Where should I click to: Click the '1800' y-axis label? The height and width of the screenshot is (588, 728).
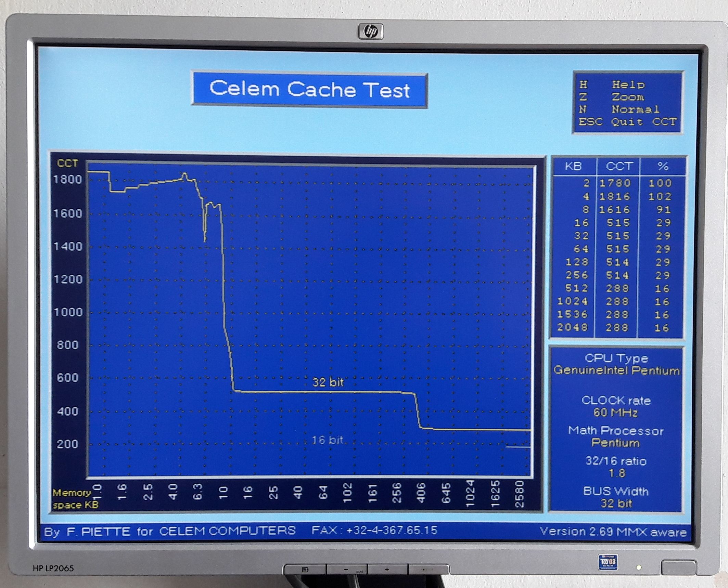pyautogui.click(x=67, y=180)
